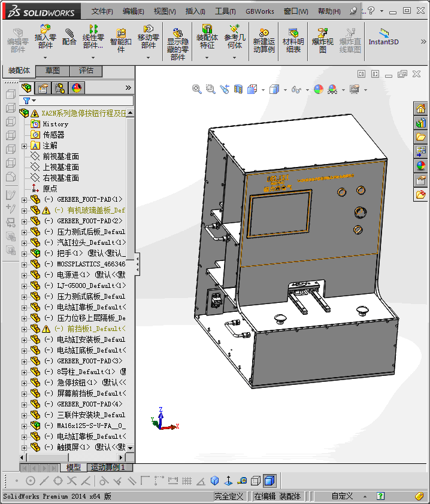
Task: Open dropdown arrow under Assembly Features
Action: [x=207, y=57]
